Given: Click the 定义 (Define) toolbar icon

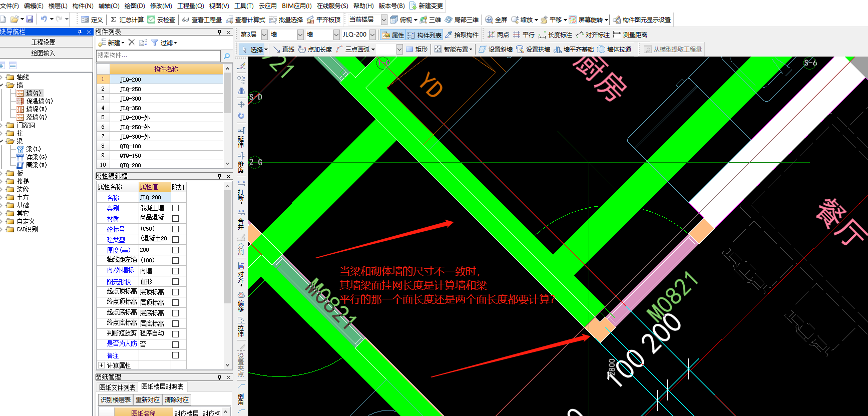Looking at the screenshot, I should 92,20.
